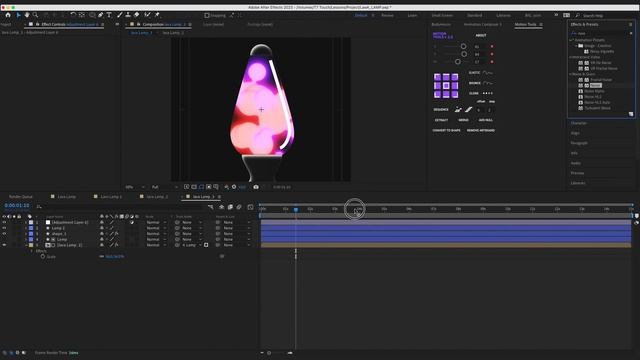Hide the Adjustment Layer 6 eye toggle
This screenshot has height=360, width=640.
pyautogui.click(x=4, y=222)
